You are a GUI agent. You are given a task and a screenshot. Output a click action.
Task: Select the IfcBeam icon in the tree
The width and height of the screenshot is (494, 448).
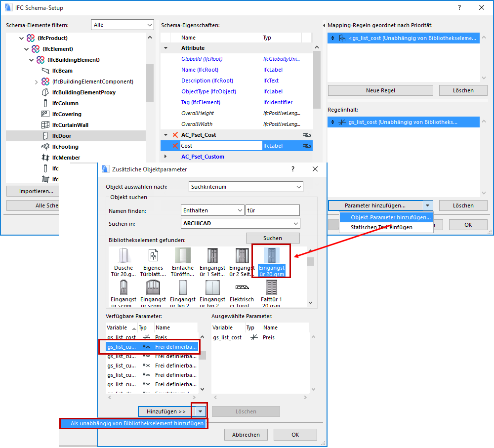(45, 71)
